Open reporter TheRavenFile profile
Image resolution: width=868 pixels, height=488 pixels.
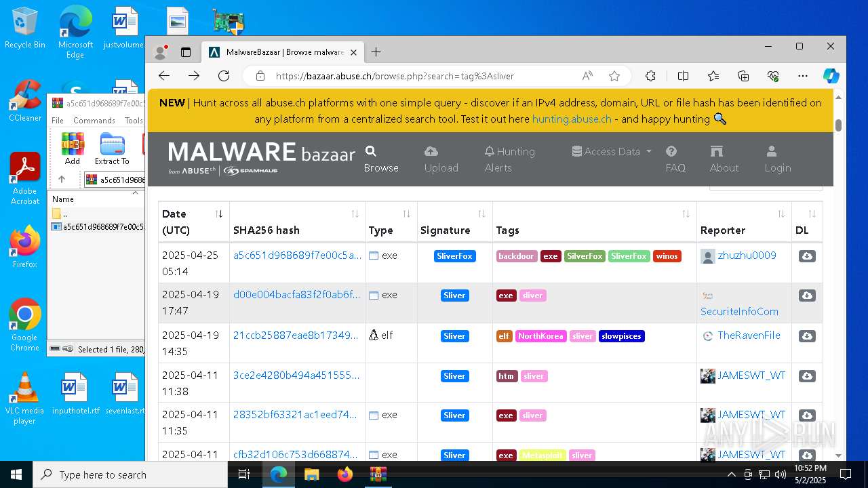(749, 335)
